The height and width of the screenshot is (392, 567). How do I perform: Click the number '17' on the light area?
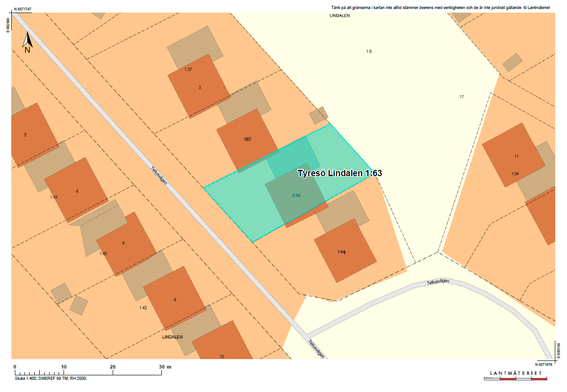462,97
